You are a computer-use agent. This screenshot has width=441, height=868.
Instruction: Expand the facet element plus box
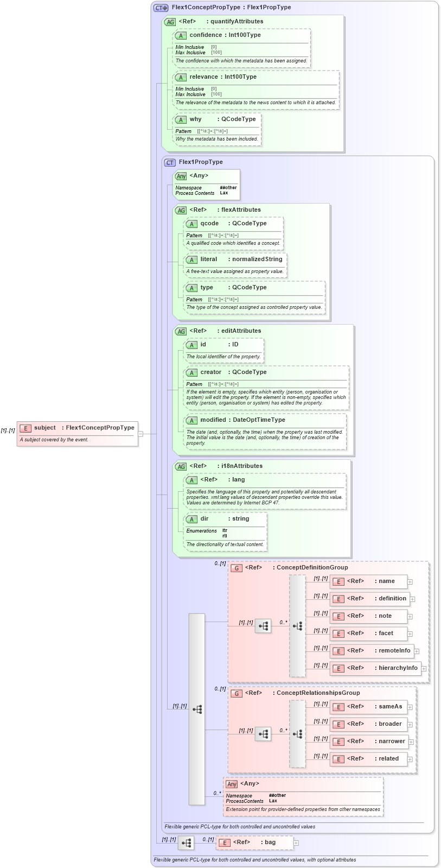coord(410,633)
